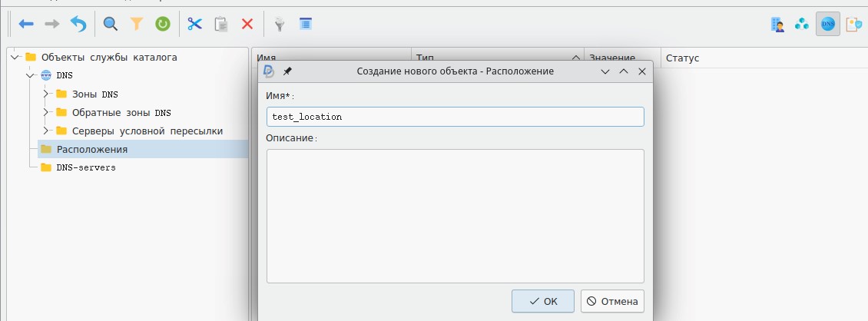Click the orange filter funnel icon
868x321 pixels.
point(137,25)
